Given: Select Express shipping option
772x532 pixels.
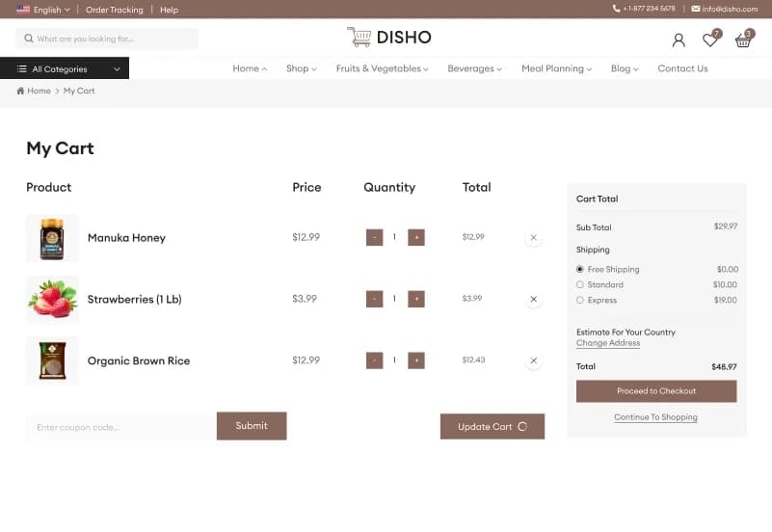Looking at the screenshot, I should (x=580, y=300).
